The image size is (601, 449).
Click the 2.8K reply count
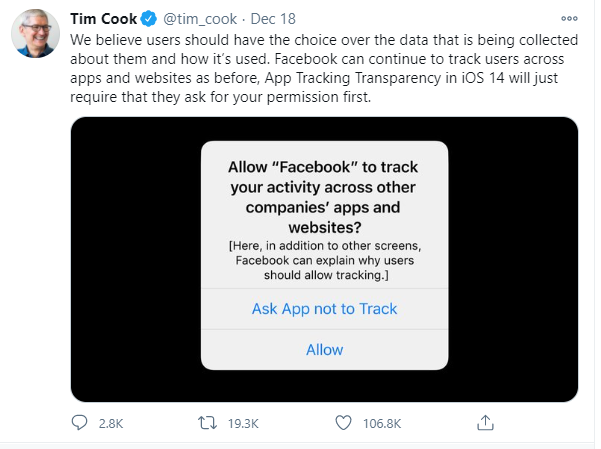111,423
